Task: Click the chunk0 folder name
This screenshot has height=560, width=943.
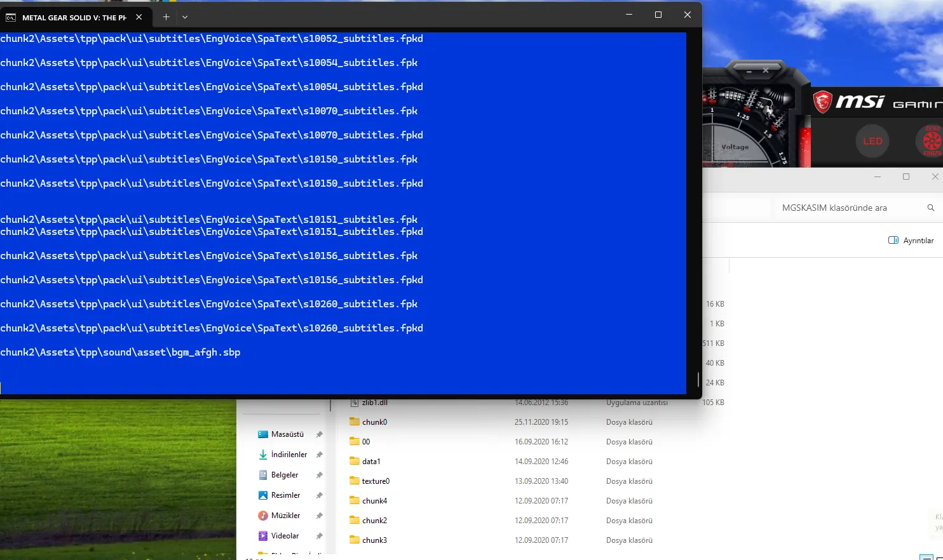Action: [375, 422]
